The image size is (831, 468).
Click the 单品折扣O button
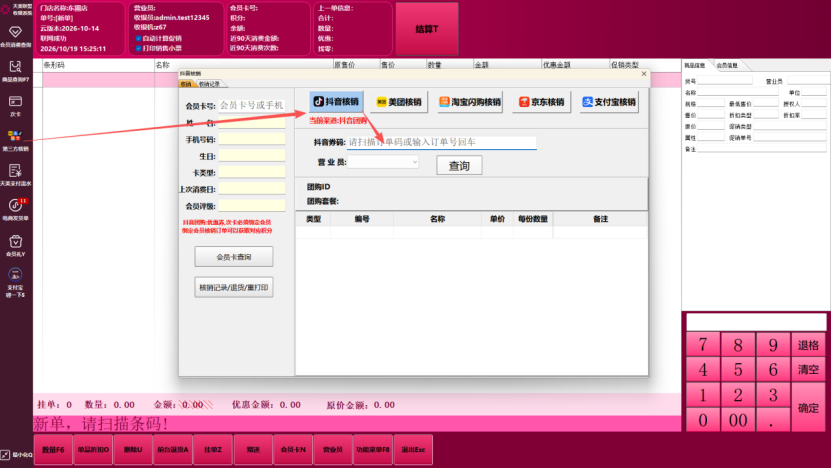pos(93,449)
